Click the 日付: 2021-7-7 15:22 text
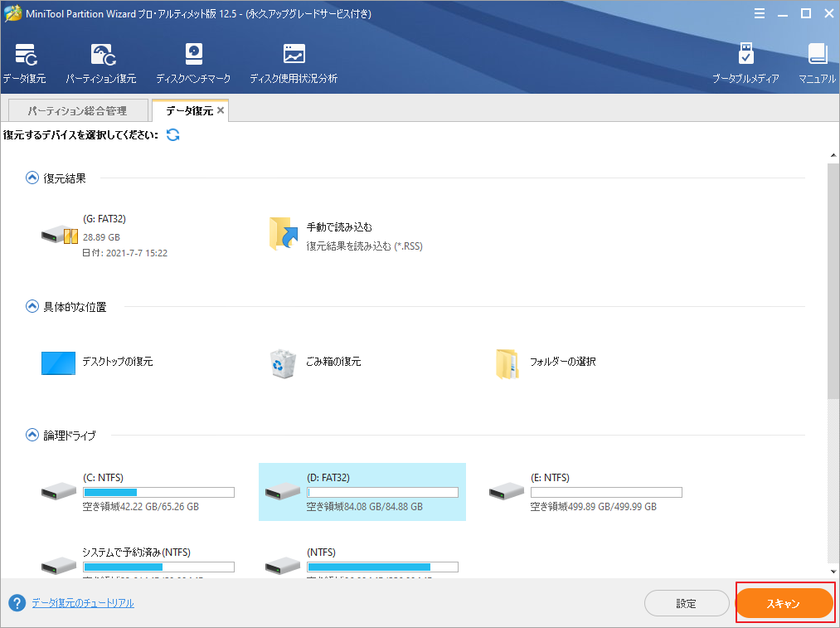This screenshot has width=840, height=628. [x=125, y=253]
